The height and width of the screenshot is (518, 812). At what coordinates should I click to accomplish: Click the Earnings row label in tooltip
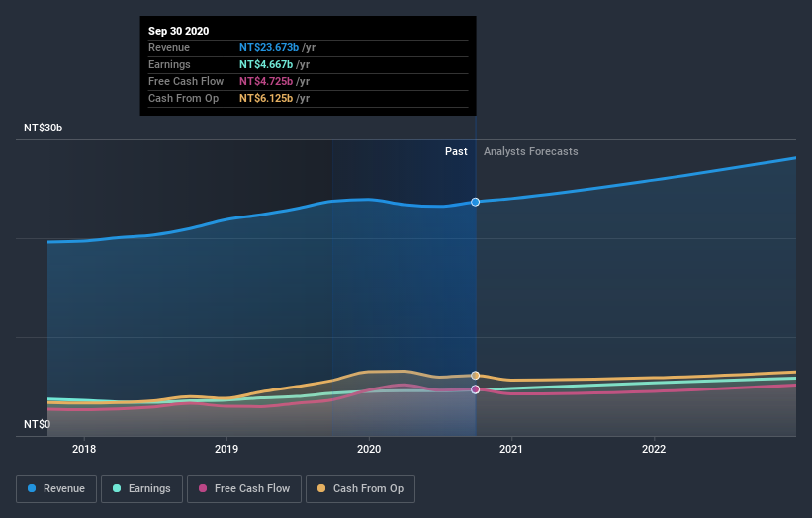169,64
